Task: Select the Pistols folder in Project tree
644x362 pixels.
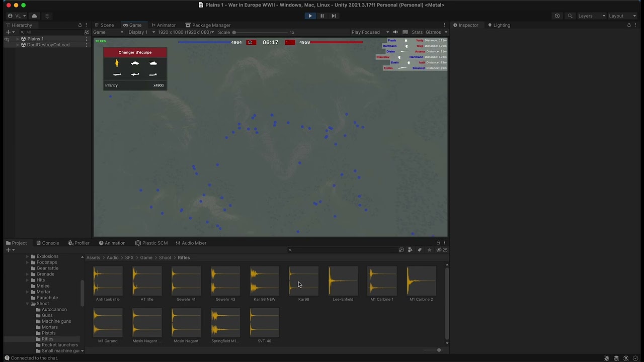Action: click(49, 333)
